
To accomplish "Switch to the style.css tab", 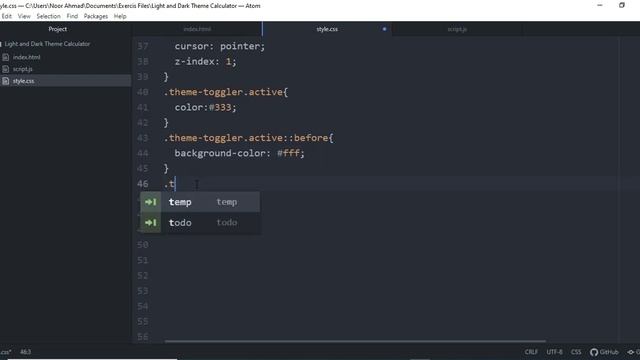I will [x=327, y=29].
